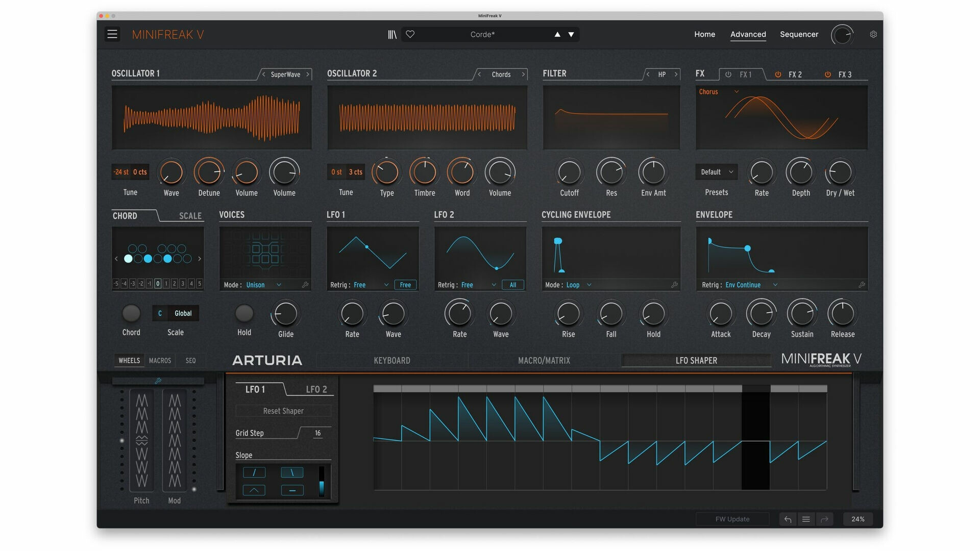Select the falling ramp slope shape

pyautogui.click(x=292, y=472)
